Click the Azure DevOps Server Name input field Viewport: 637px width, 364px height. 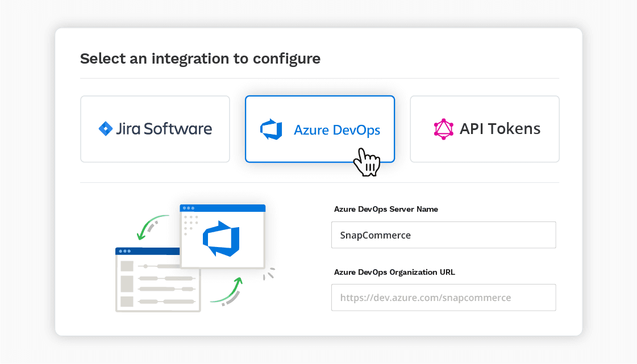tap(443, 235)
